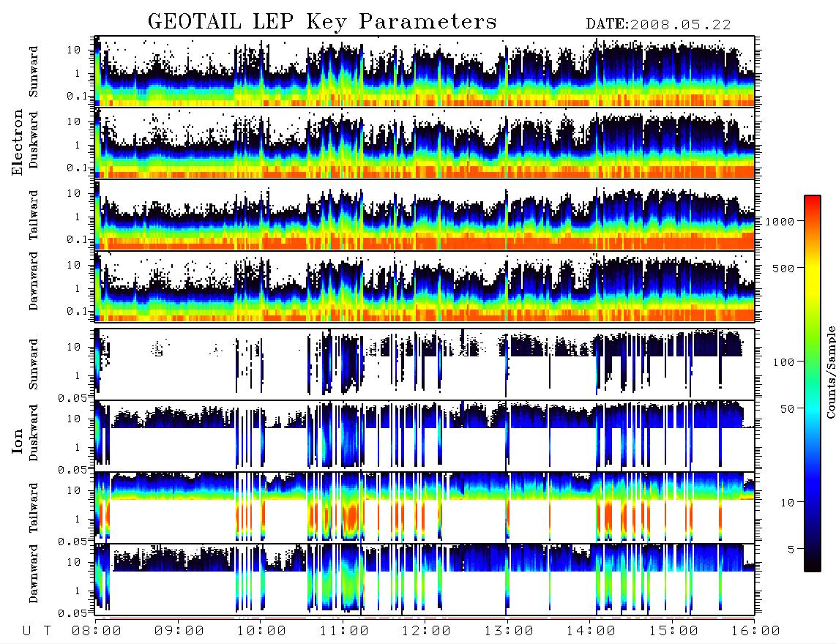This screenshot has height=644, width=836.
Task: Click the 09:00 time tick label
Action: pyautogui.click(x=179, y=632)
